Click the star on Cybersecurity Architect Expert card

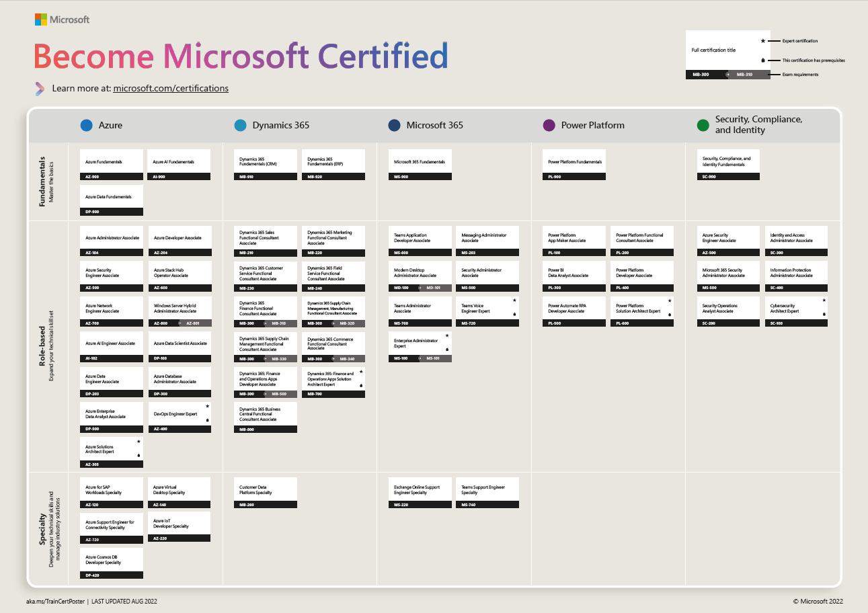tap(824, 300)
